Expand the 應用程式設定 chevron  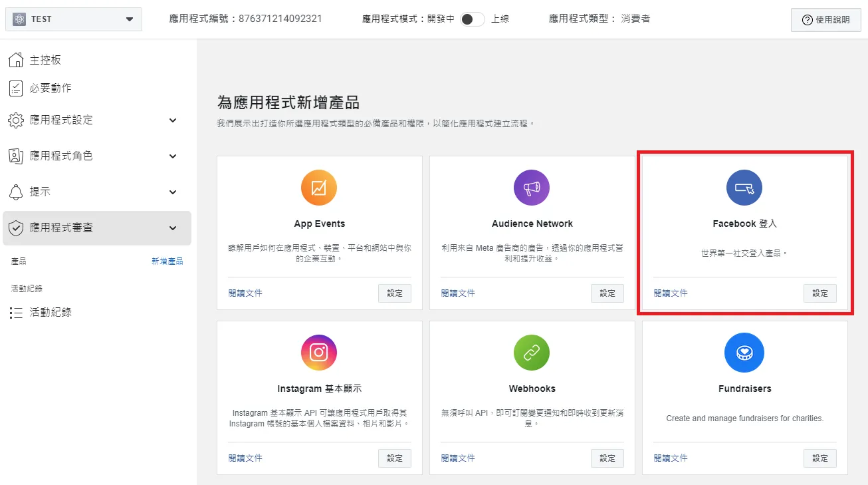coord(173,120)
